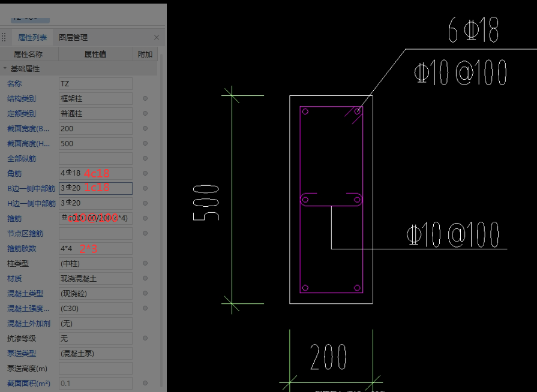
Task: Toggle 附加 circle for 箍筋 row
Action: (145, 218)
